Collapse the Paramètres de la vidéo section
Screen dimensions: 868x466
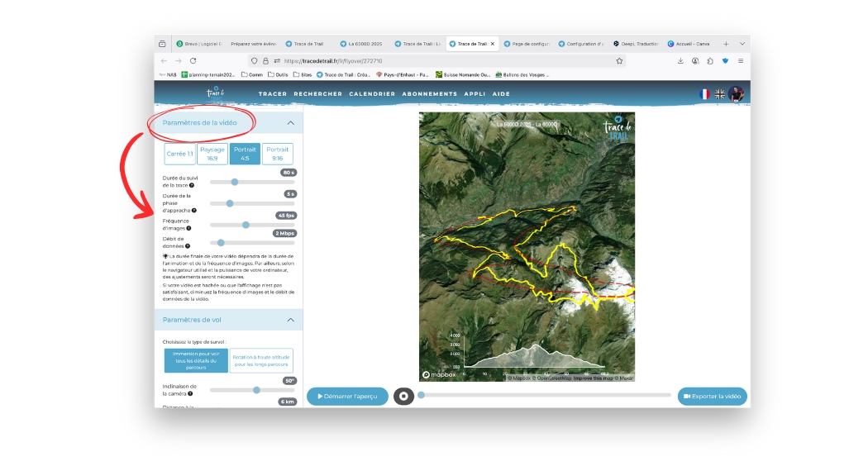[x=290, y=123]
